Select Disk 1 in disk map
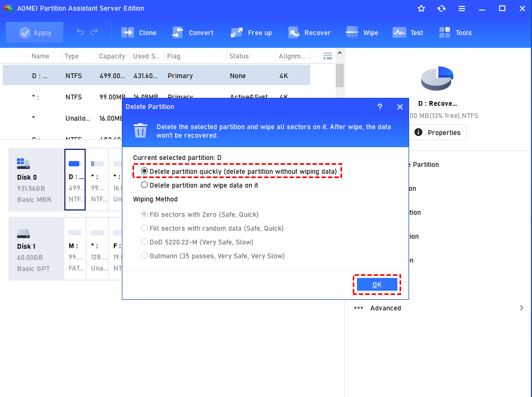532x397 pixels. point(36,249)
